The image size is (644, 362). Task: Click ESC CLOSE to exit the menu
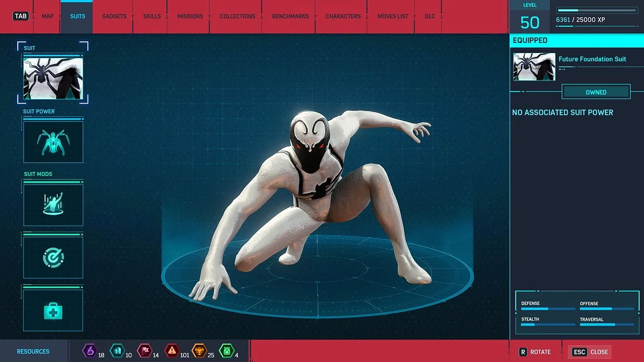pos(589,352)
